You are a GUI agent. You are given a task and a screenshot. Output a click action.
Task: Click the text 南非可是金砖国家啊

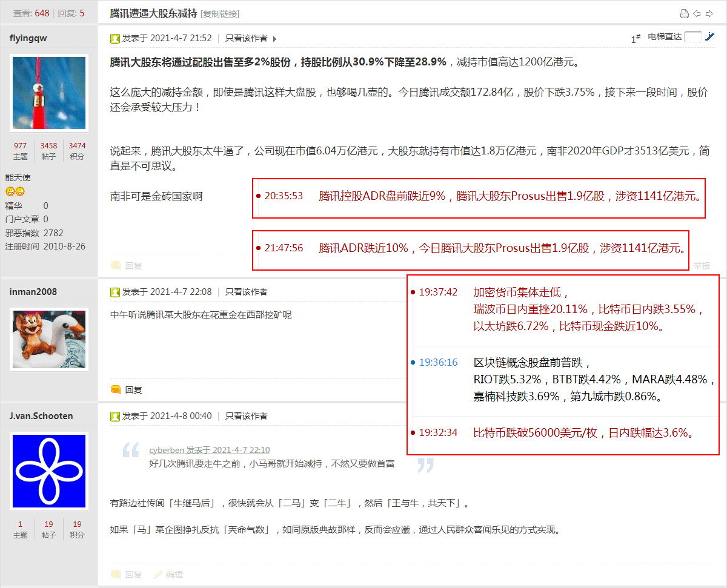(156, 197)
